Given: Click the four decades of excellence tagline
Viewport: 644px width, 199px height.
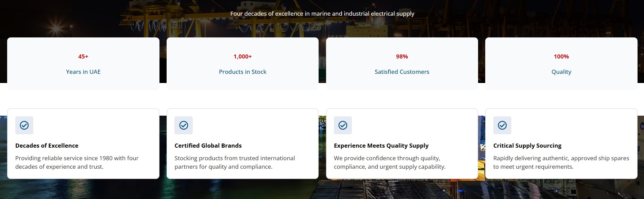Looking at the screenshot, I should tap(322, 14).
